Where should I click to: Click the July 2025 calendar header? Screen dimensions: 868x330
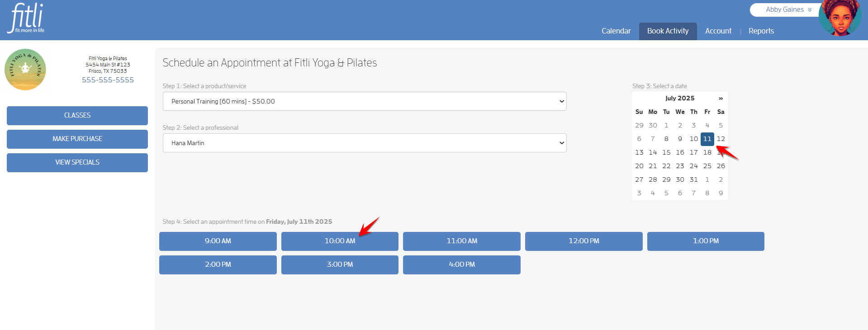[x=680, y=98]
